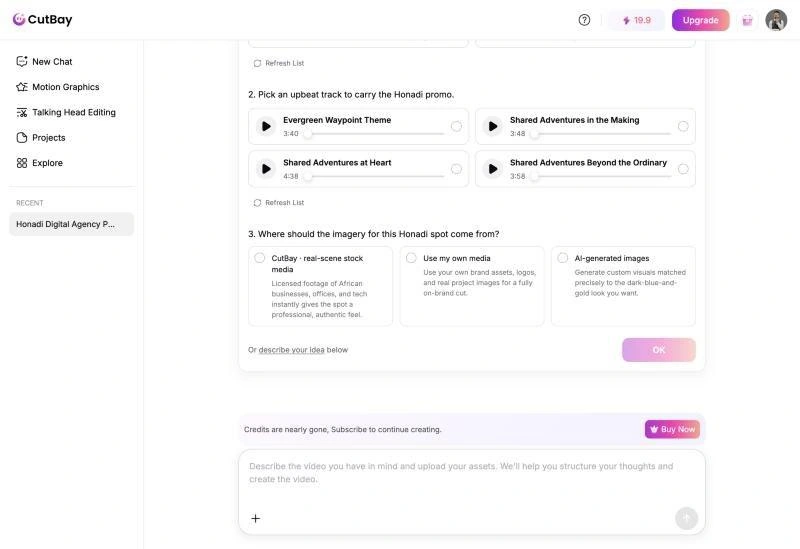Click the Talking Head Editing scissors icon

(21, 112)
